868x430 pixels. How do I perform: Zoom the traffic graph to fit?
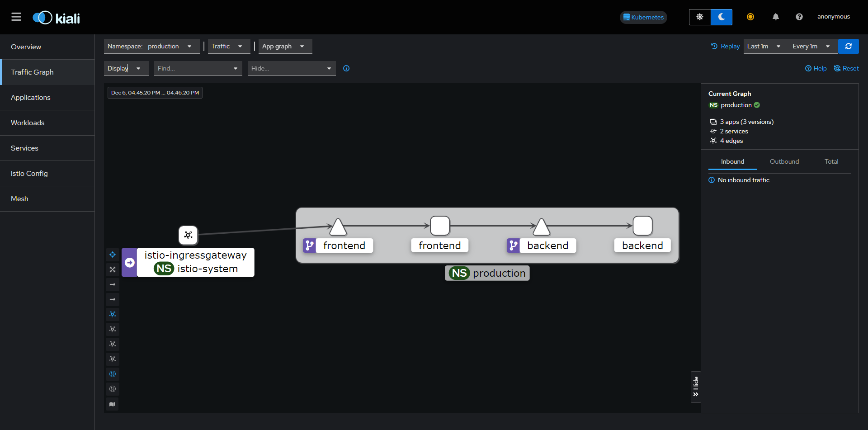click(112, 269)
